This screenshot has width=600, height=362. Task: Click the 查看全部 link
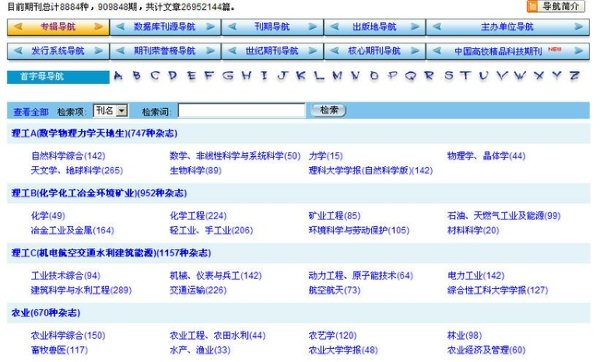coord(31,112)
